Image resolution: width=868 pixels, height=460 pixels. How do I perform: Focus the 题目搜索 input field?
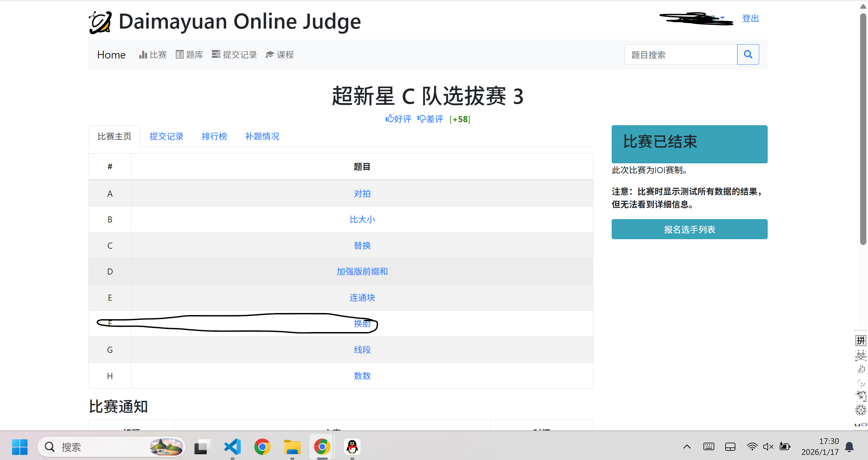tap(680, 55)
